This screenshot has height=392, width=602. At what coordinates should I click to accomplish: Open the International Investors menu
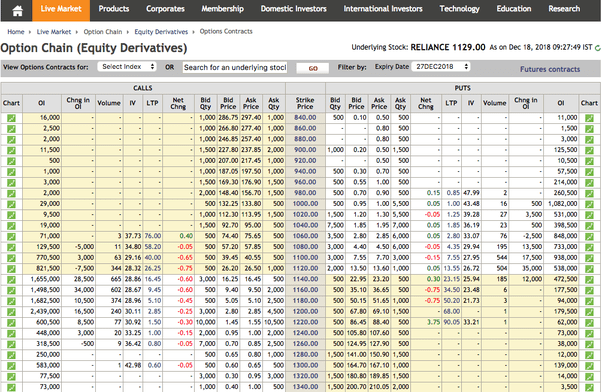[x=383, y=9]
